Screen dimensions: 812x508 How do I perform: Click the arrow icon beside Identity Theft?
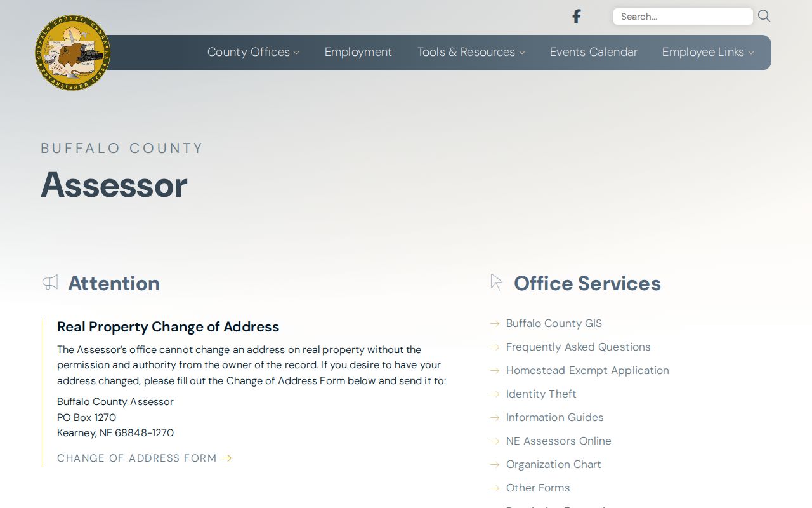pos(495,394)
